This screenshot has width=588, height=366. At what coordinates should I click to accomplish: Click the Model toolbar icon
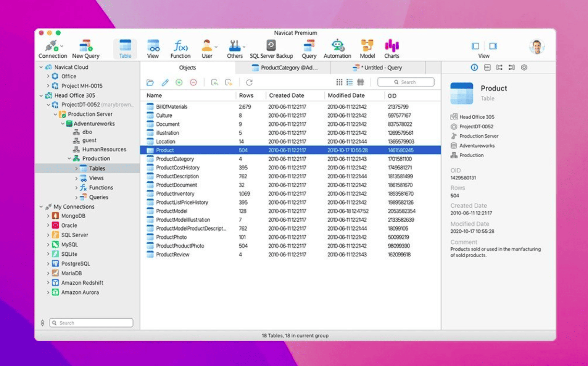pyautogui.click(x=367, y=46)
